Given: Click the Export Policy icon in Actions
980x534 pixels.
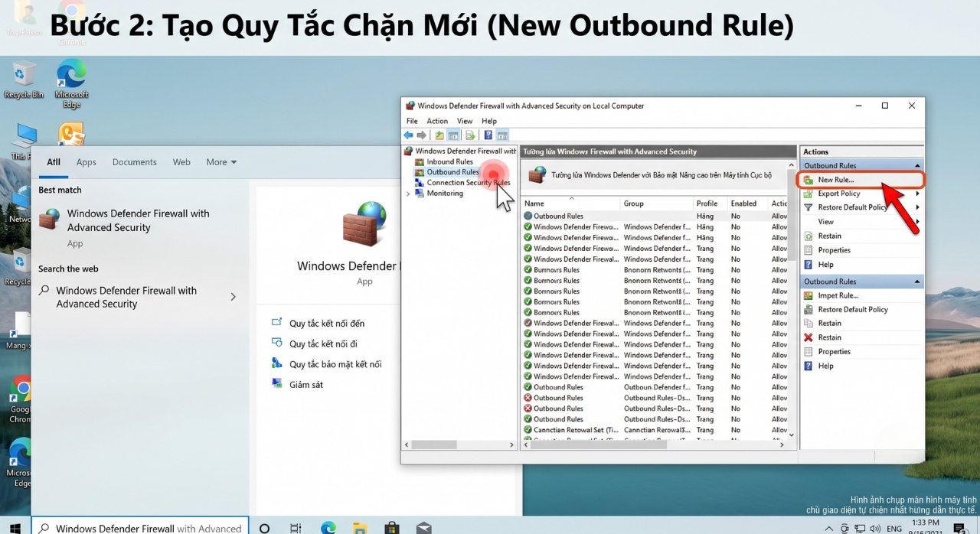Looking at the screenshot, I should [808, 194].
